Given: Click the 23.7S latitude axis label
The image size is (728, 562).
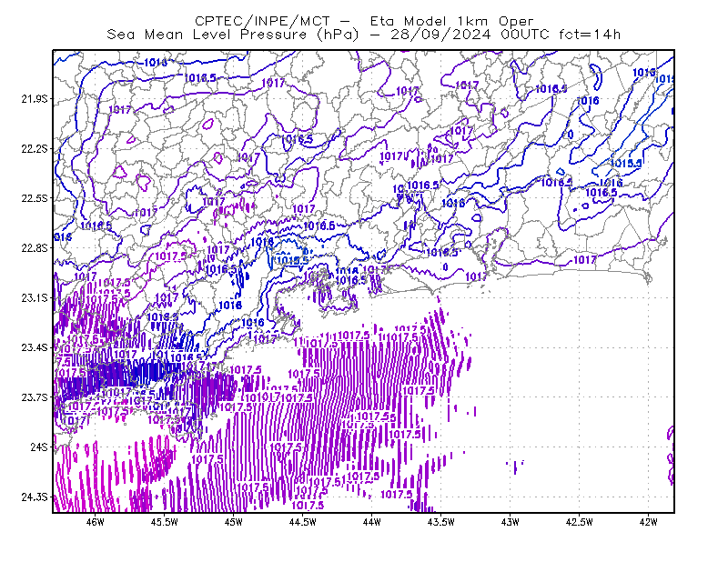Looking at the screenshot, I should pos(35,397).
